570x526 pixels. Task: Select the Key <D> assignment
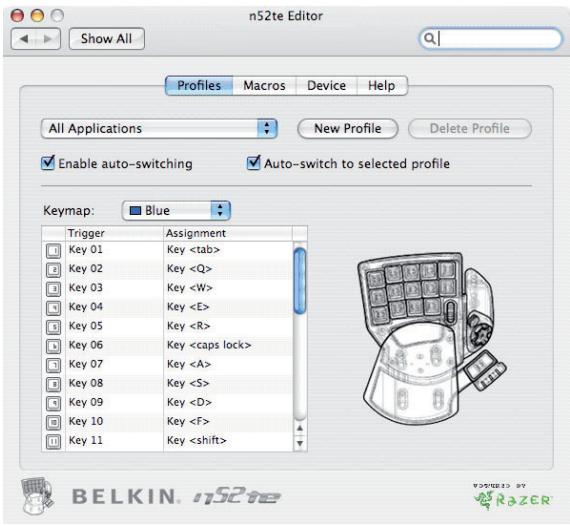pyautogui.click(x=189, y=402)
